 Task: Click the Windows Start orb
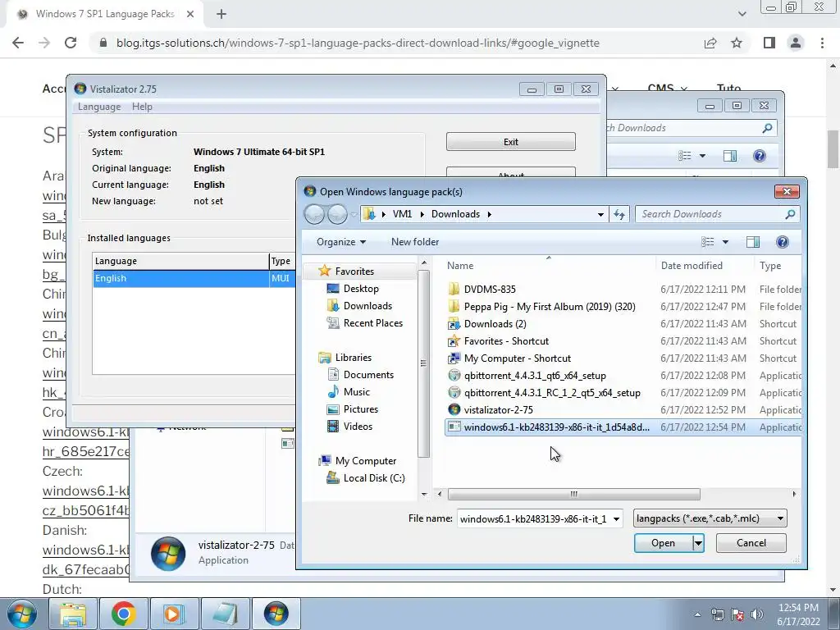point(21,614)
